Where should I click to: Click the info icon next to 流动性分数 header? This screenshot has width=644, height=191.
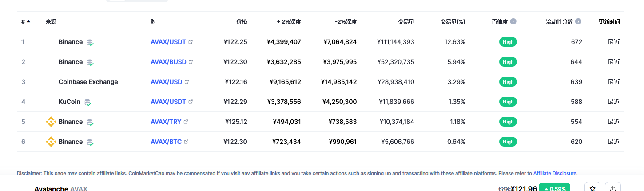[x=578, y=21]
